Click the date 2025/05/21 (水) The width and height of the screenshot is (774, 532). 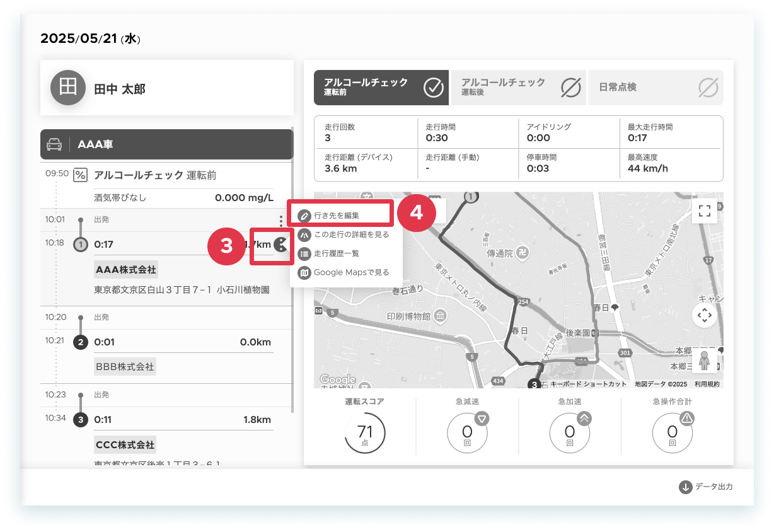tap(90, 38)
